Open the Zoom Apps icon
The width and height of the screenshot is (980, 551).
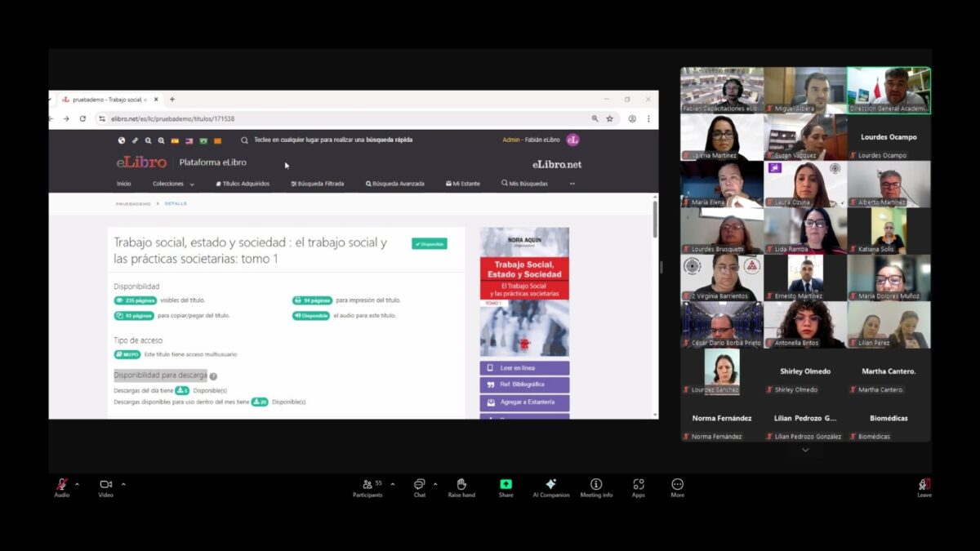pos(638,484)
